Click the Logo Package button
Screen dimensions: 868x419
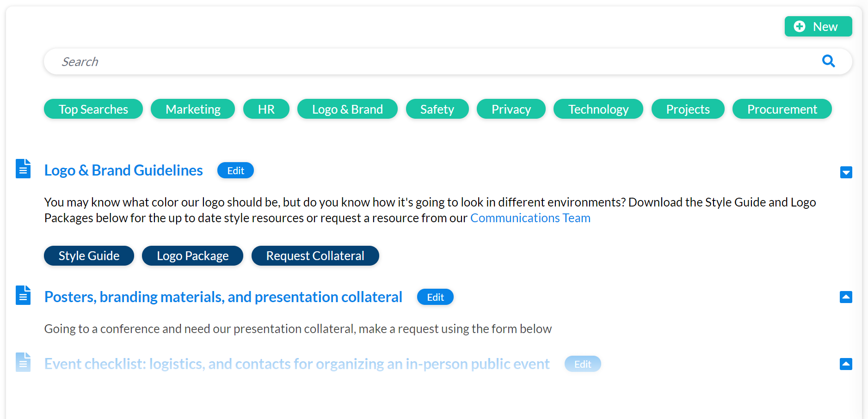pos(192,255)
